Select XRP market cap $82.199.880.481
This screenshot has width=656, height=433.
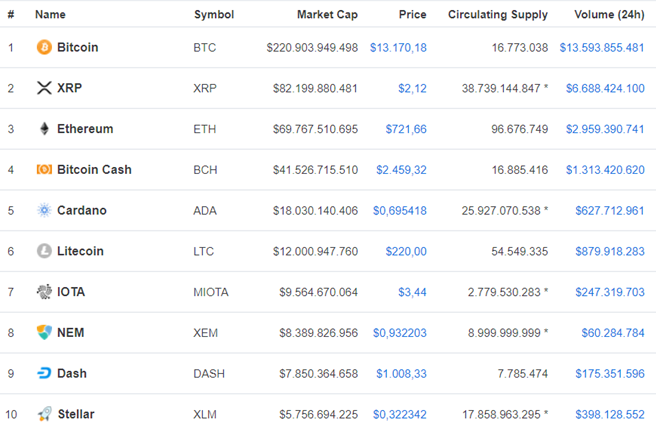(x=315, y=88)
